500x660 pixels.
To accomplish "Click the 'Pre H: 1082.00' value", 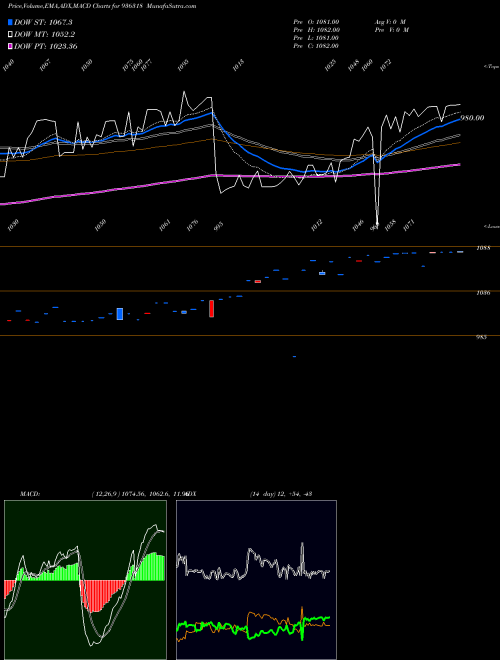I will pyautogui.click(x=316, y=30).
